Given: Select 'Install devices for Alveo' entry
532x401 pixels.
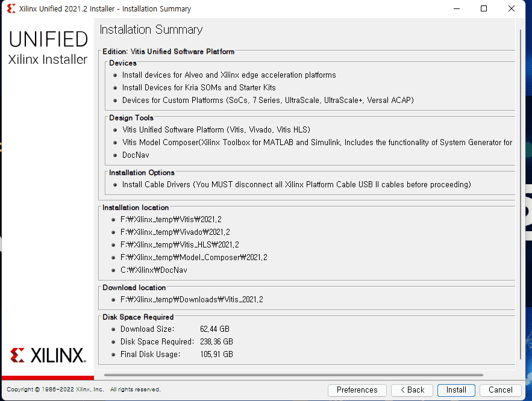Looking at the screenshot, I should [x=229, y=75].
